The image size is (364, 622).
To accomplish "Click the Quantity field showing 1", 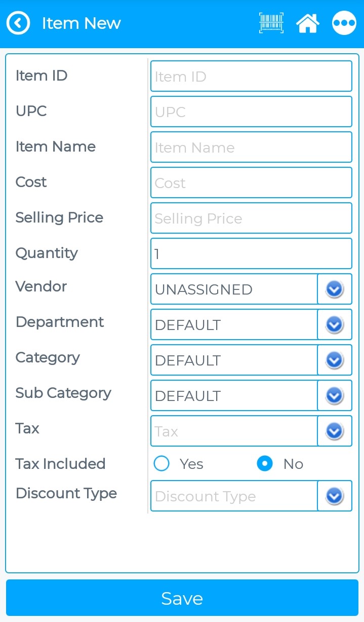I will 251,254.
